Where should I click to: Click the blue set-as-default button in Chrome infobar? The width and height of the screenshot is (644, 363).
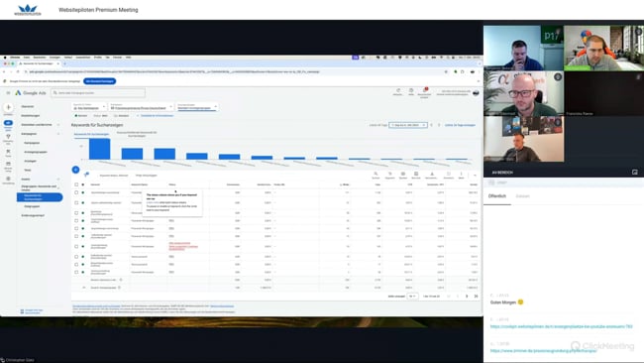click(100, 81)
